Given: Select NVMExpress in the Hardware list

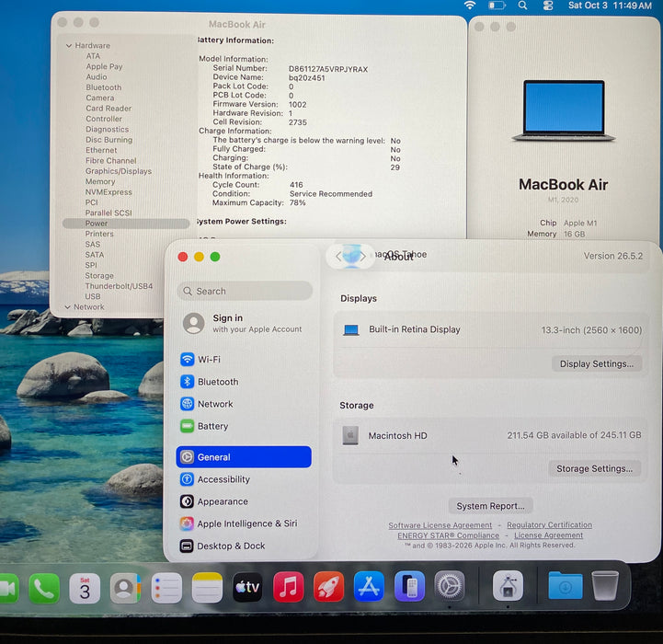Looking at the screenshot, I should point(109,192).
